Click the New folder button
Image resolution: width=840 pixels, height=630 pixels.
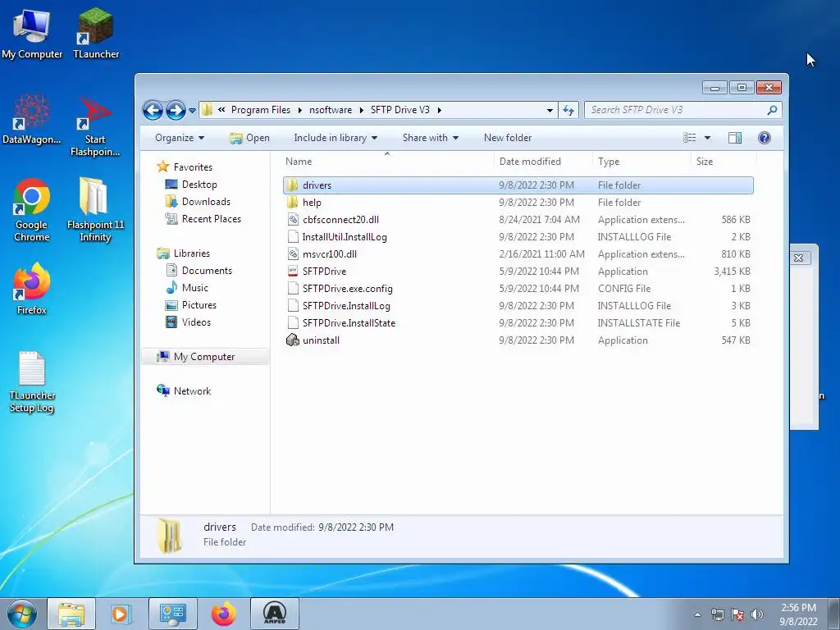click(x=507, y=138)
